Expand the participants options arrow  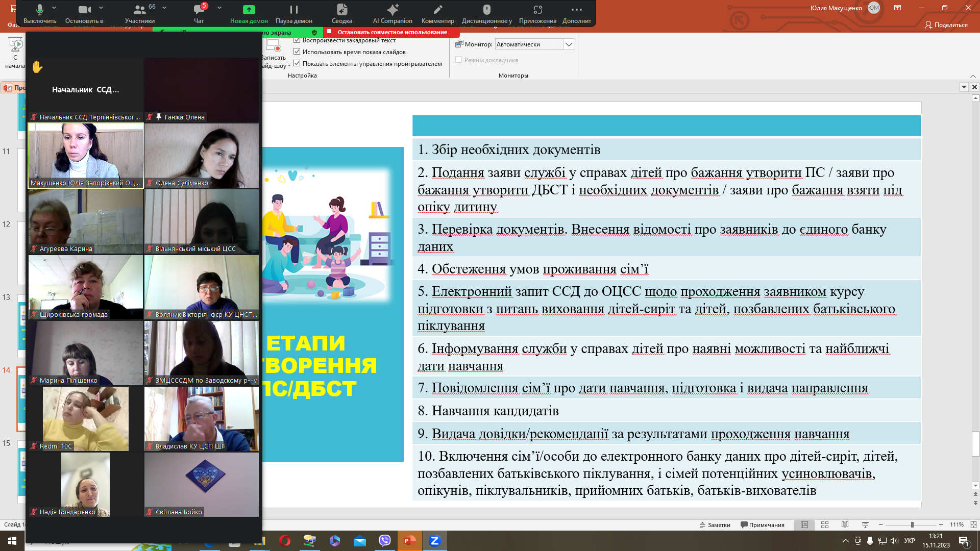164,8
